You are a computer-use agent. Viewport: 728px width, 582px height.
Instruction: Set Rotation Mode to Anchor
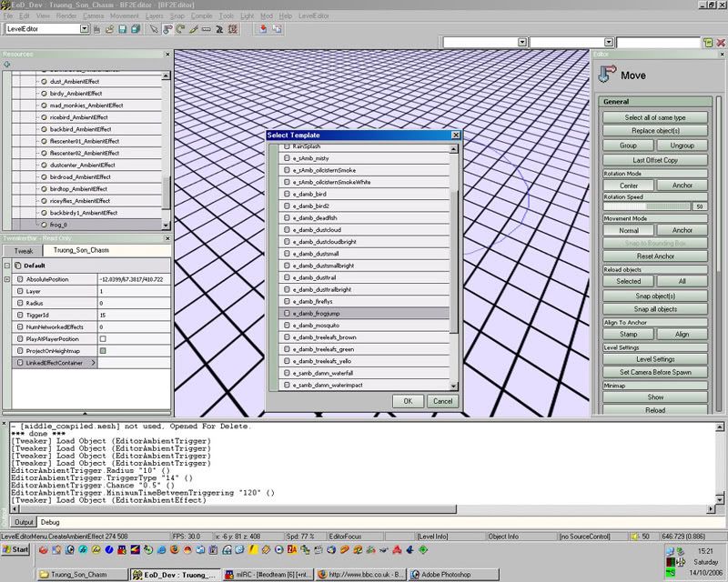click(682, 186)
